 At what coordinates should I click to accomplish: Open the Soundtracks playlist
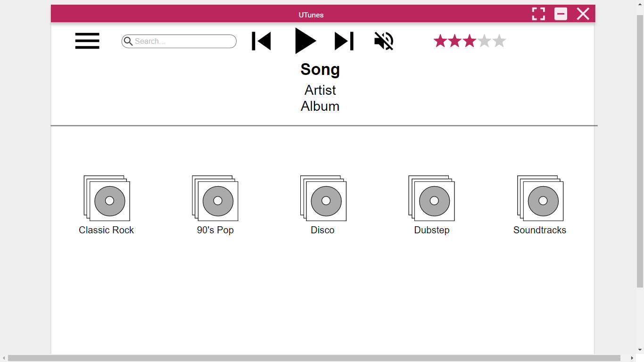coord(540,198)
